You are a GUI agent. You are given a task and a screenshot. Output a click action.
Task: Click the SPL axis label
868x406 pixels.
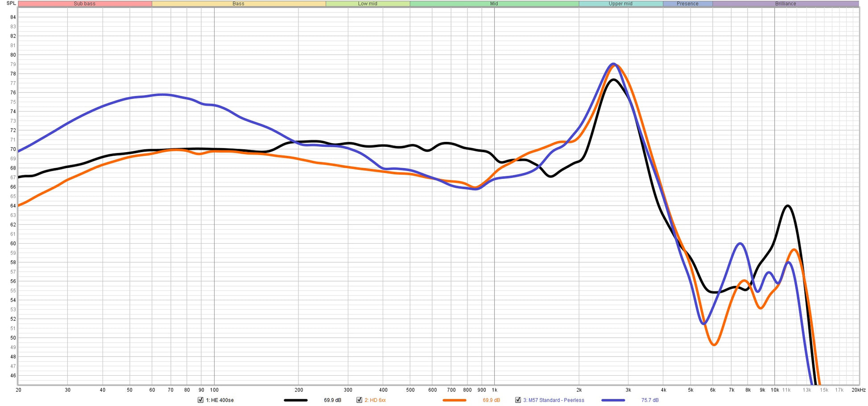(x=11, y=4)
